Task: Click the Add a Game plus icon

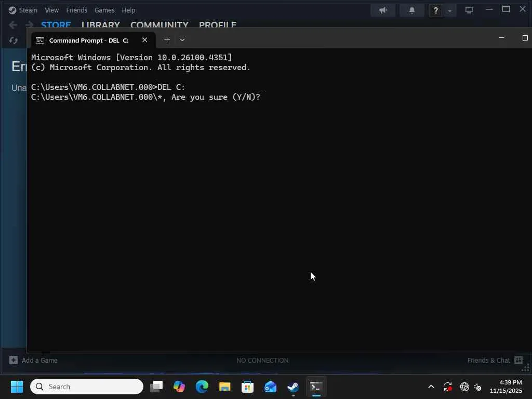Action: tap(14, 361)
